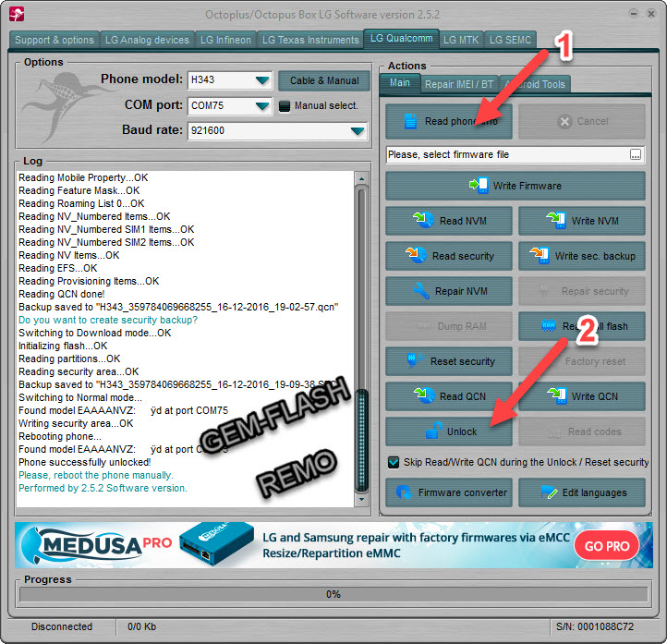
Task: Open Cable & Manual button
Action: 324,80
